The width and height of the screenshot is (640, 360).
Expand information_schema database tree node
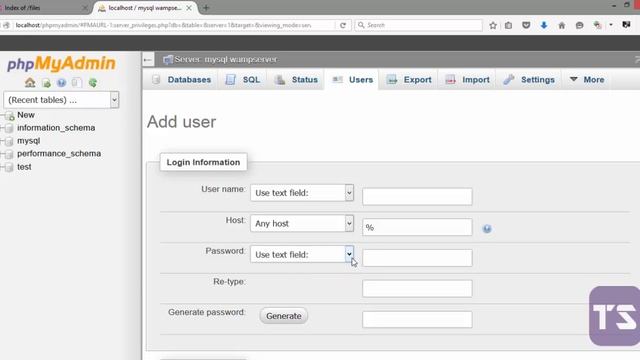[2, 128]
